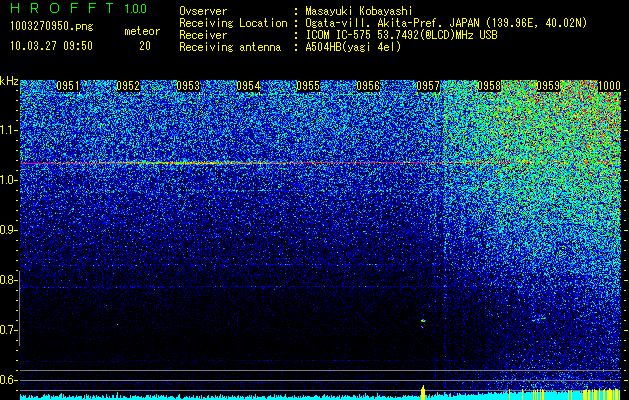This screenshot has width=629, height=400.
Task: Click the 1000 time marker
Action: tap(609, 86)
